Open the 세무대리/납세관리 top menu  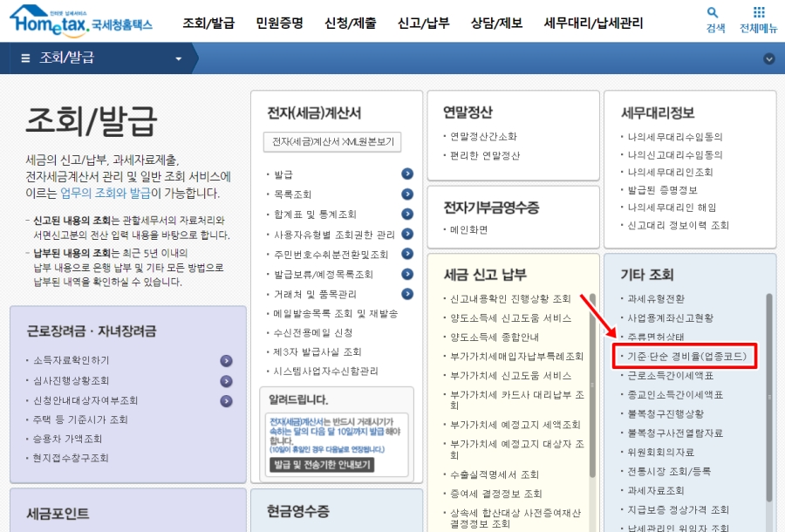click(x=593, y=23)
